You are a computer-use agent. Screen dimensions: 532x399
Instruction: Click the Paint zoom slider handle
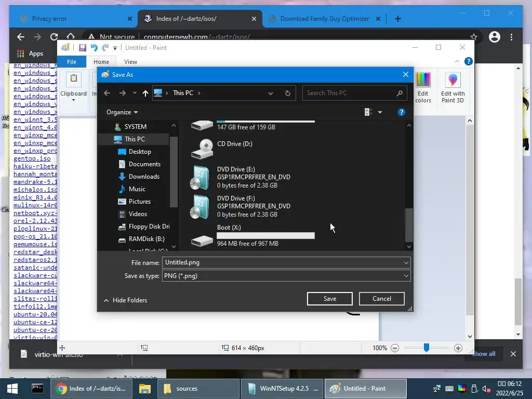tap(427, 348)
